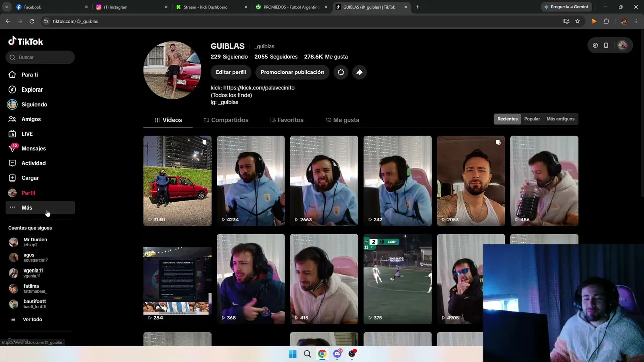Click Pregunta a Gemini button
644x362 pixels.
pos(566,7)
